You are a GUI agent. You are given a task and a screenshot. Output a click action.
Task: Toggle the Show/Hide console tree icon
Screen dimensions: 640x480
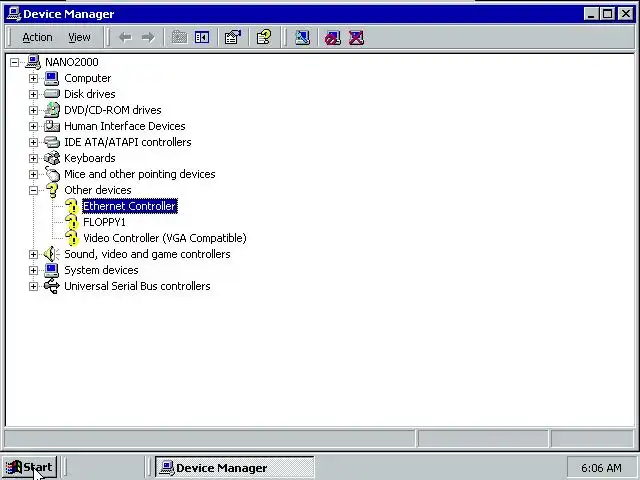coord(202,38)
